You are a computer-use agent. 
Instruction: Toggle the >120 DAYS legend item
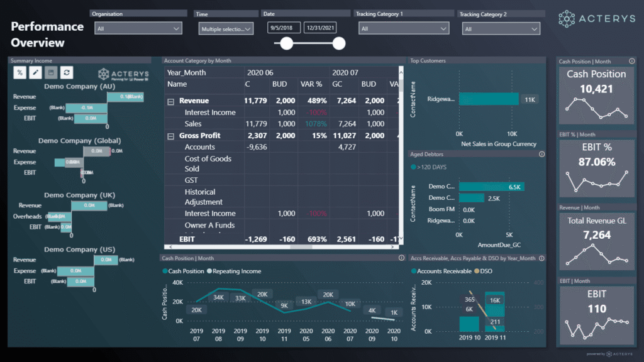coord(428,167)
